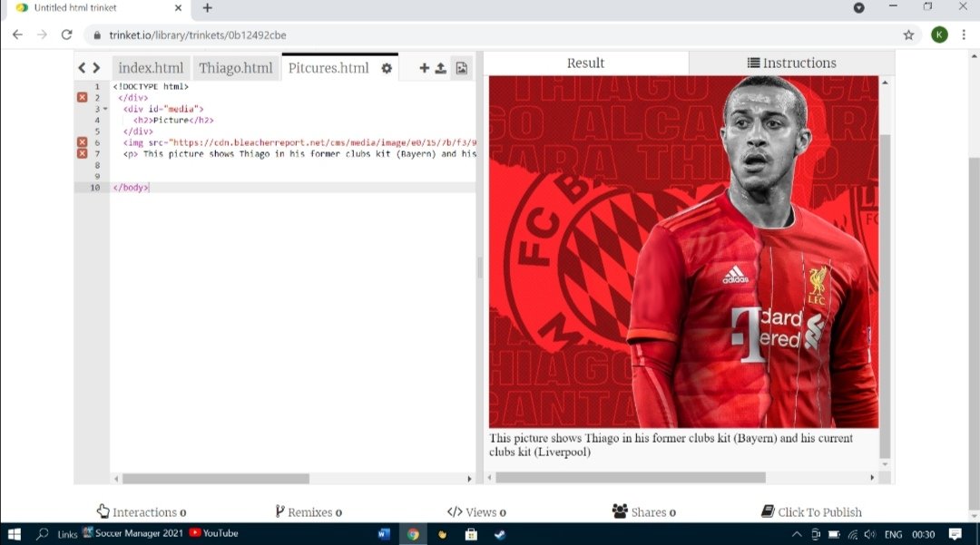
Task: Click Shares counter
Action: [644, 512]
